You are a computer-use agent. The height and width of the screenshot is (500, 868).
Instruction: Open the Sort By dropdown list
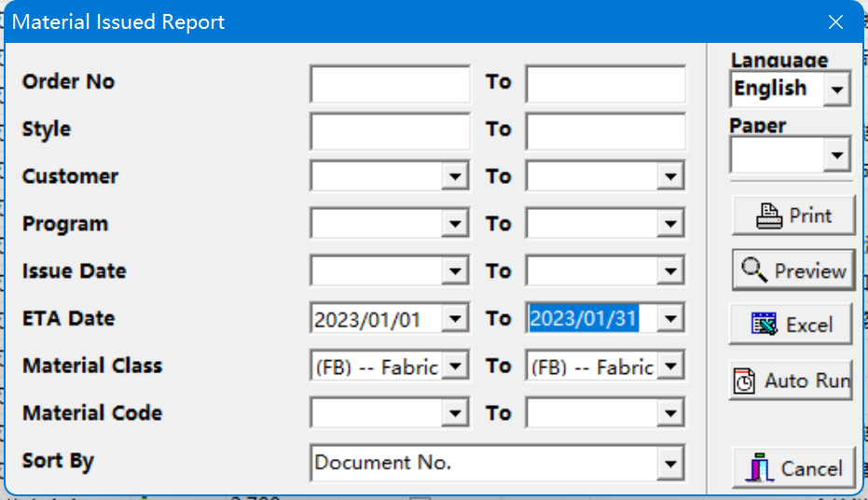pos(669,463)
